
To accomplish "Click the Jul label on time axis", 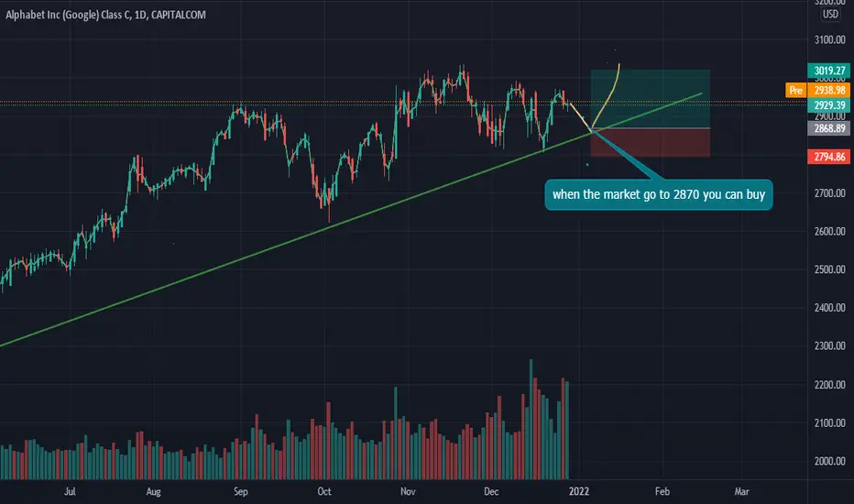I will 70,491.
